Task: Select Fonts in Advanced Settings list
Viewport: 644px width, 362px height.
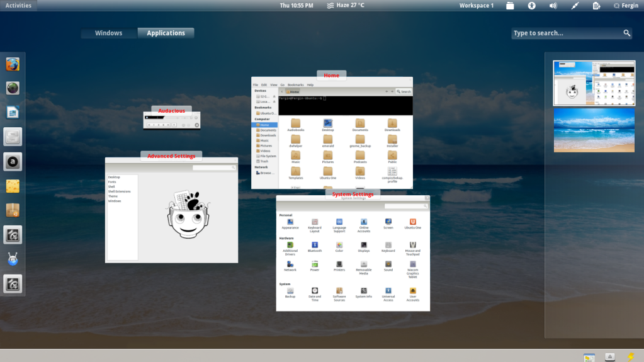Action: click(112, 182)
